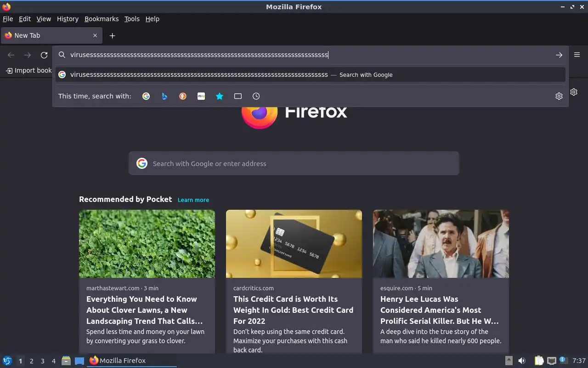
Task: Open the View menu
Action: tap(44, 19)
